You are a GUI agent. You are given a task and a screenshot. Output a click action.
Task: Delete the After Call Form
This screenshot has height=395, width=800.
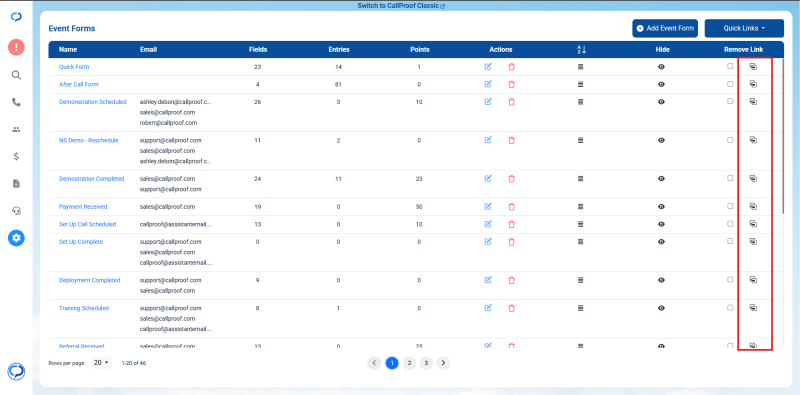(x=511, y=85)
